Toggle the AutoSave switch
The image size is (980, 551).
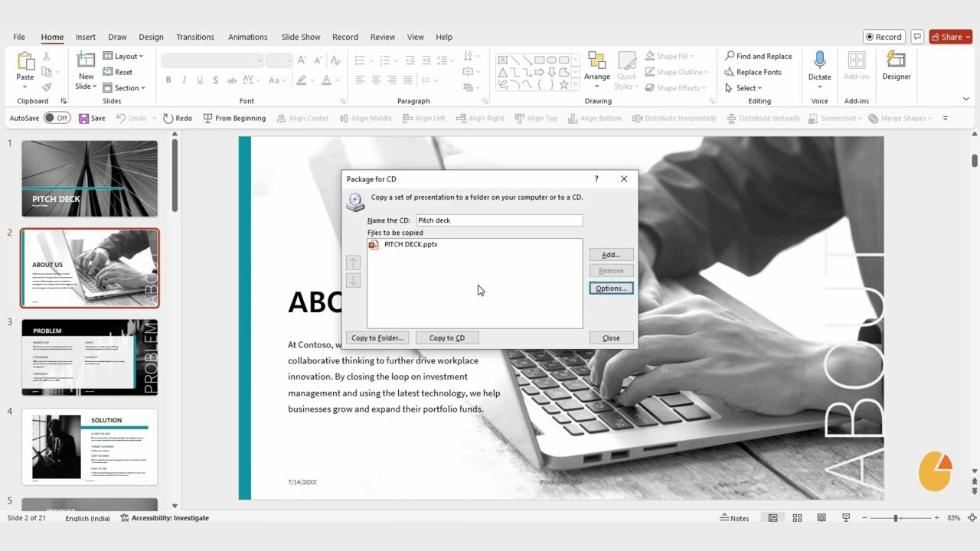point(57,118)
